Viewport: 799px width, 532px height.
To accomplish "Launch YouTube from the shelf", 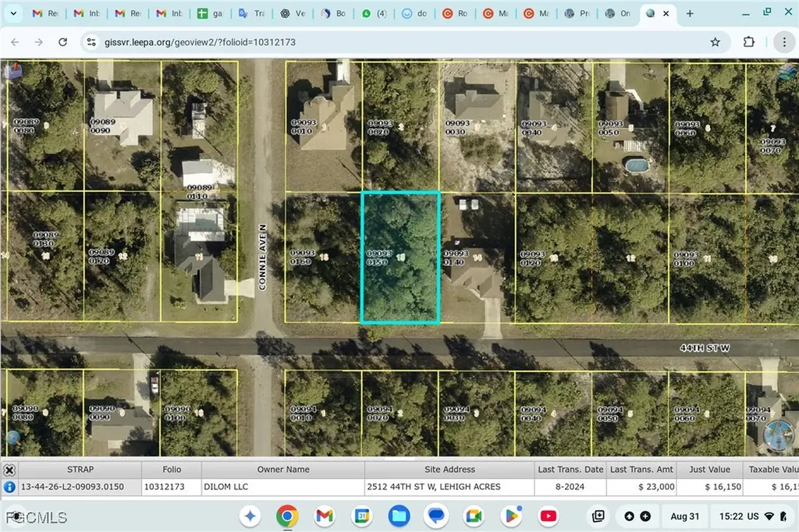I will pos(549,516).
